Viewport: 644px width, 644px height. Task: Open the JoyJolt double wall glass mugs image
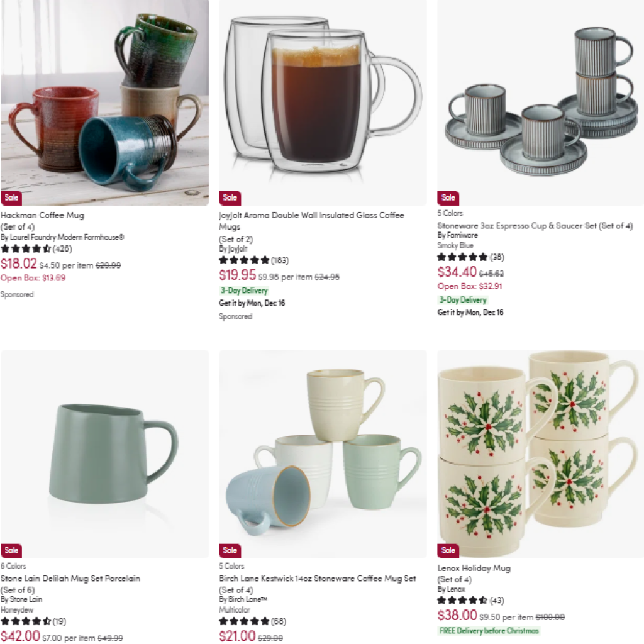pos(323,103)
